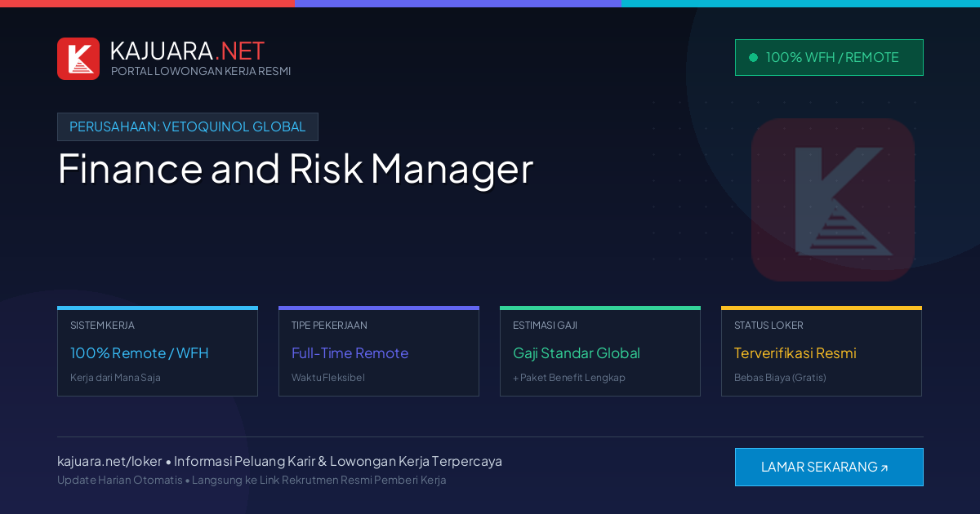This screenshot has width=980, height=514.
Task: Click the Finance and Risk Manager headline
Action: [x=295, y=169]
